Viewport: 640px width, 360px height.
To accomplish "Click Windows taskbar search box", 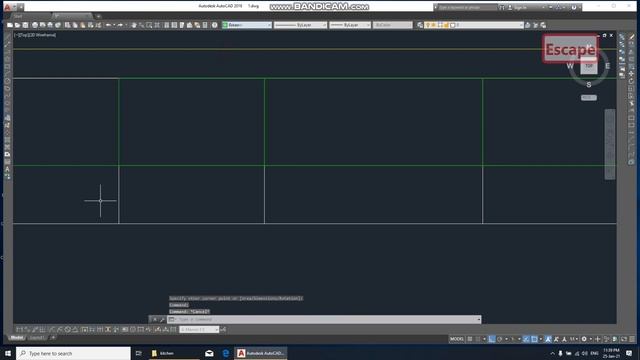I will tap(73, 353).
